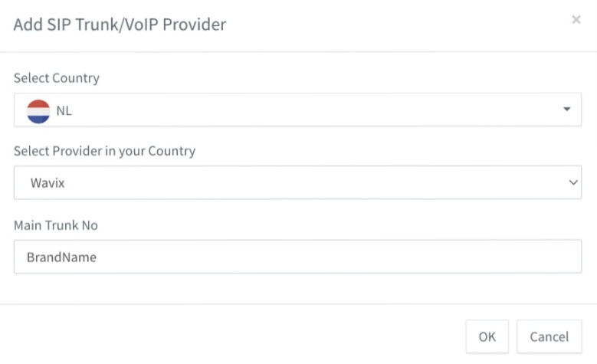
Task: Click empty footer area left of OK
Action: click(230, 336)
